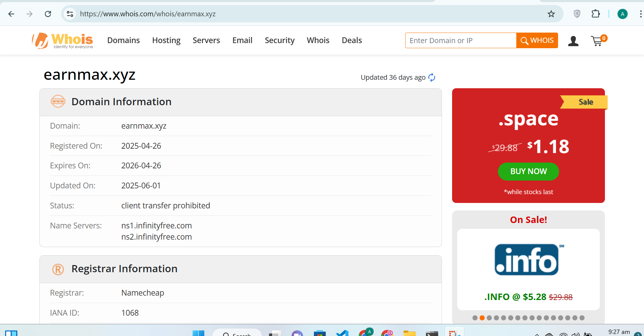Bookmark this page with the star icon
Screen dimensions: 644x336
click(551, 14)
